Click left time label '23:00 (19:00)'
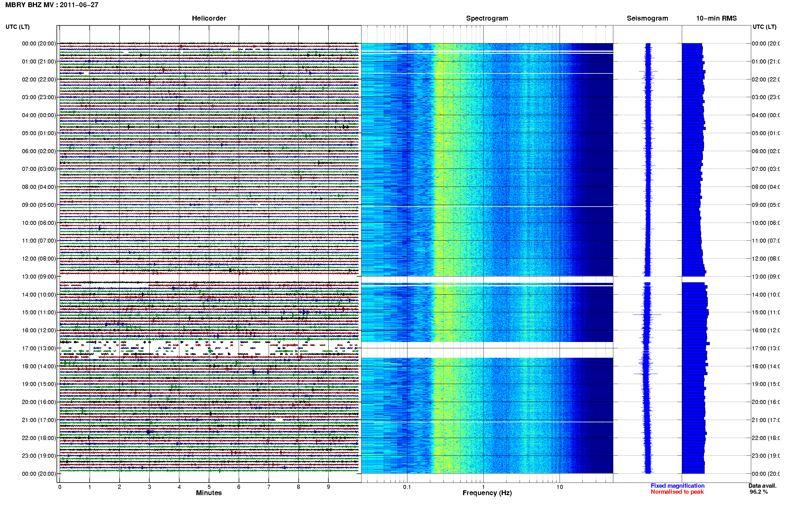 pyautogui.click(x=39, y=456)
